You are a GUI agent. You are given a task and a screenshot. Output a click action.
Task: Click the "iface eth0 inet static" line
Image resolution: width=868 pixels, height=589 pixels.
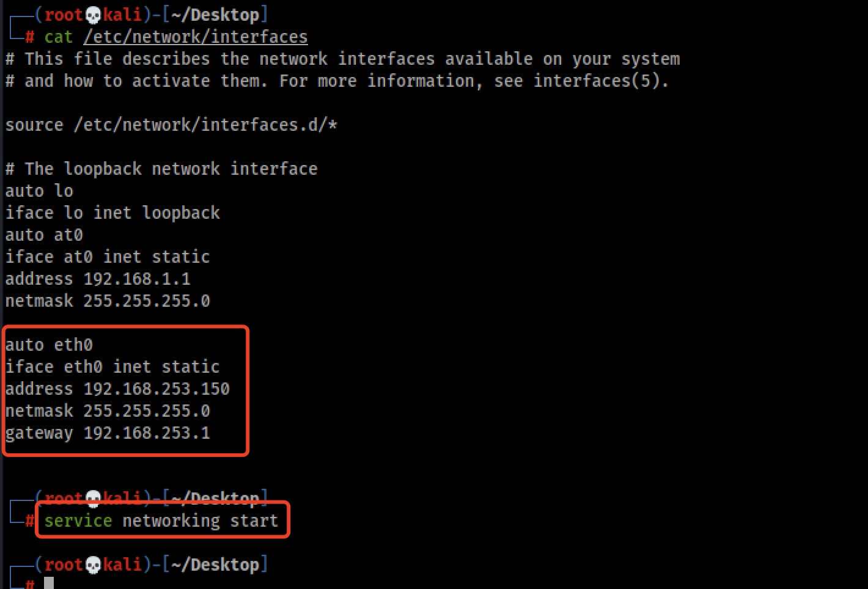[112, 367]
